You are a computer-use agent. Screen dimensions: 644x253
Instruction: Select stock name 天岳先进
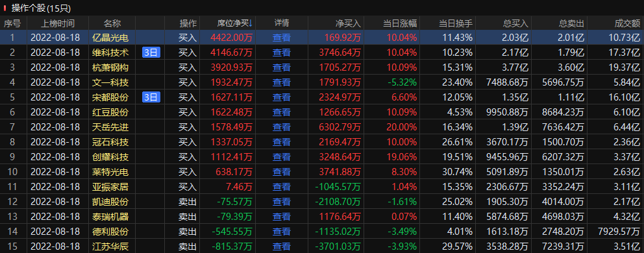point(110,127)
